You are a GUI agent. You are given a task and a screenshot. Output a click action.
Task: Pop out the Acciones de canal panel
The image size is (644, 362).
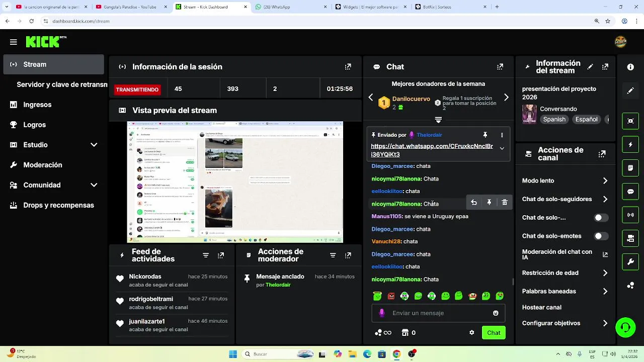click(602, 154)
